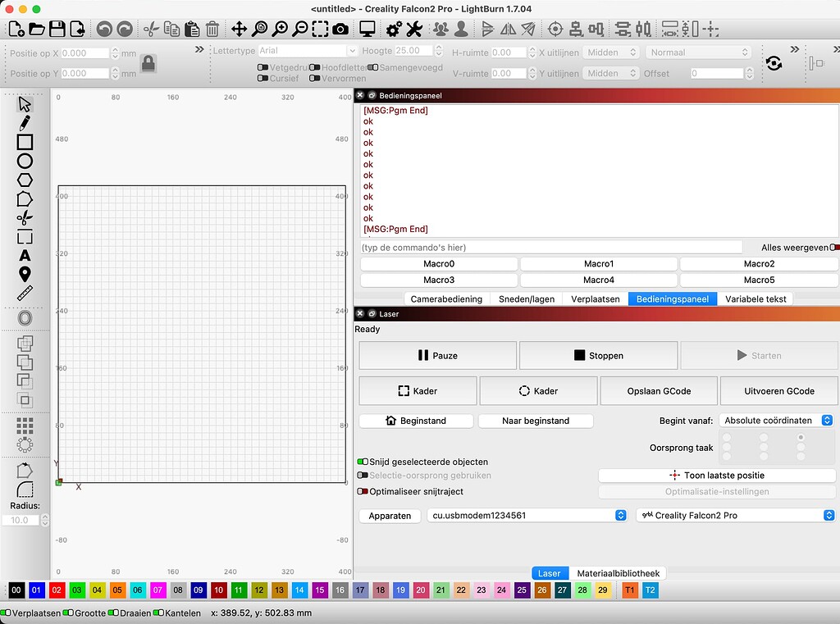This screenshot has height=624, width=840.
Task: Toggle 'Snijd geselecteerde objecten' switch
Action: point(362,462)
